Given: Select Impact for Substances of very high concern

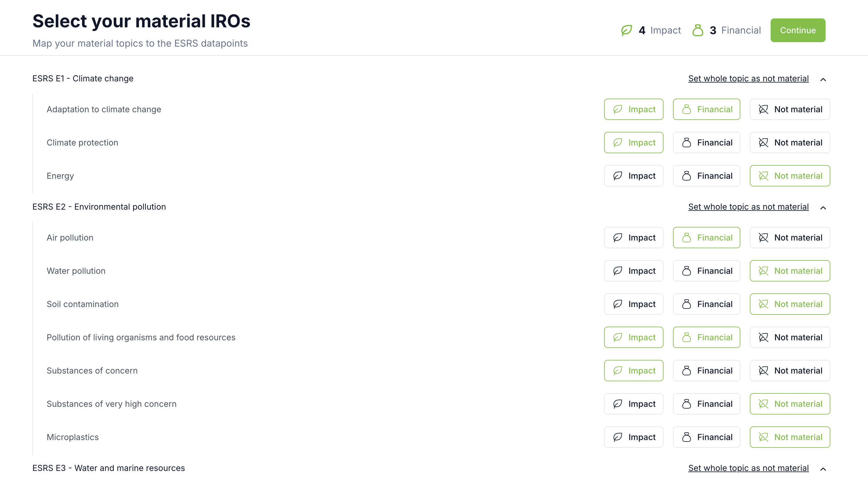Looking at the screenshot, I should click(x=633, y=404).
